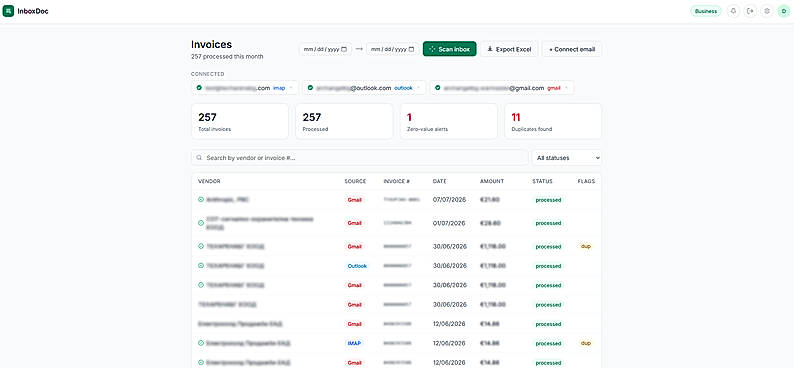Screen dimensions: 794x368
Task: Select the imap provider tag
Action: point(279,88)
